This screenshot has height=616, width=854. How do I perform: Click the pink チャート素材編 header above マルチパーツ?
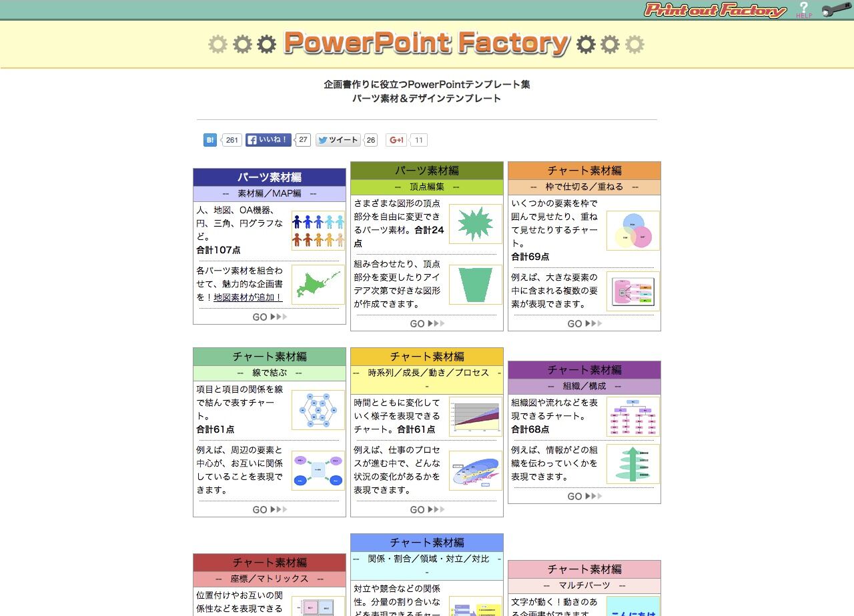[584, 569]
